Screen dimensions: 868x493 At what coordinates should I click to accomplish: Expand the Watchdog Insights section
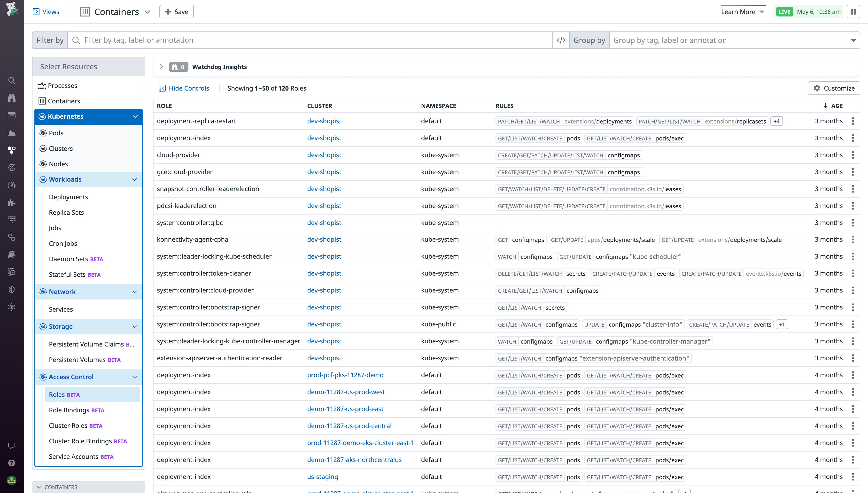[162, 67]
